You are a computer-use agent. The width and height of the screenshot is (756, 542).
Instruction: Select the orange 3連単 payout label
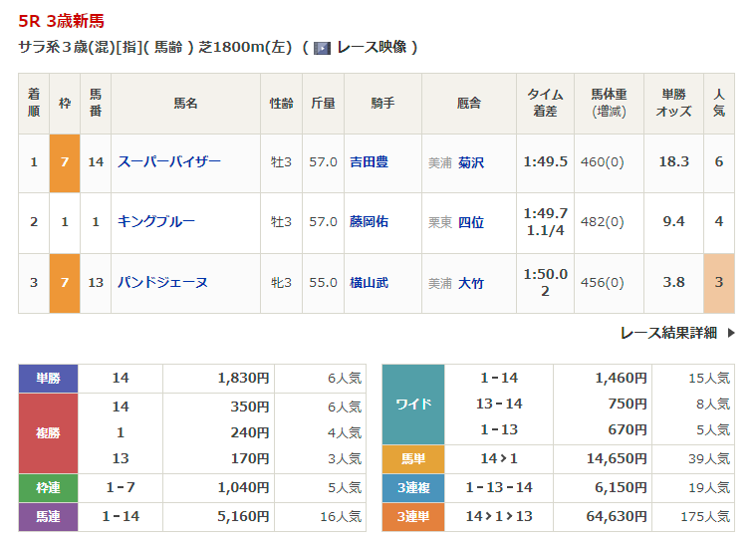click(413, 517)
